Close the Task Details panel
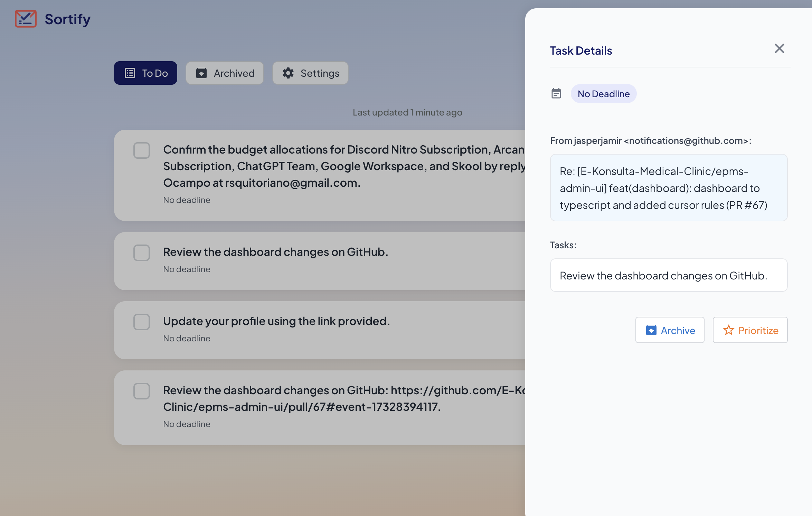This screenshot has height=516, width=812. coord(780,48)
